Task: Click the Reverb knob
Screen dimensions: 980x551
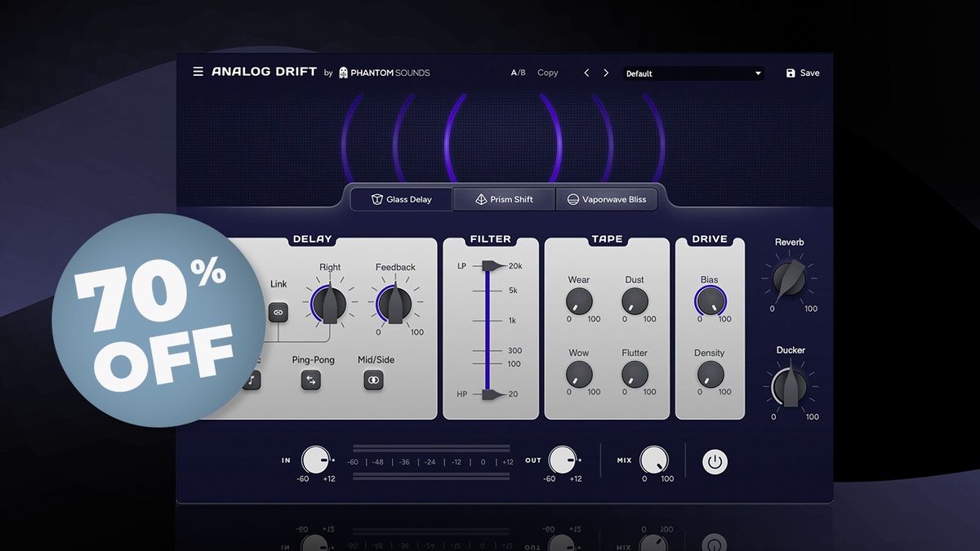Action: (x=789, y=279)
